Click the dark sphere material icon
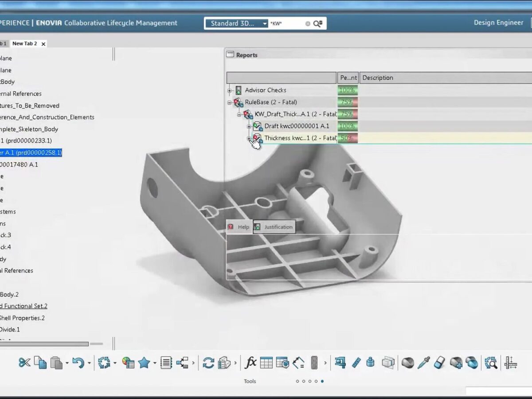 [x=408, y=363]
